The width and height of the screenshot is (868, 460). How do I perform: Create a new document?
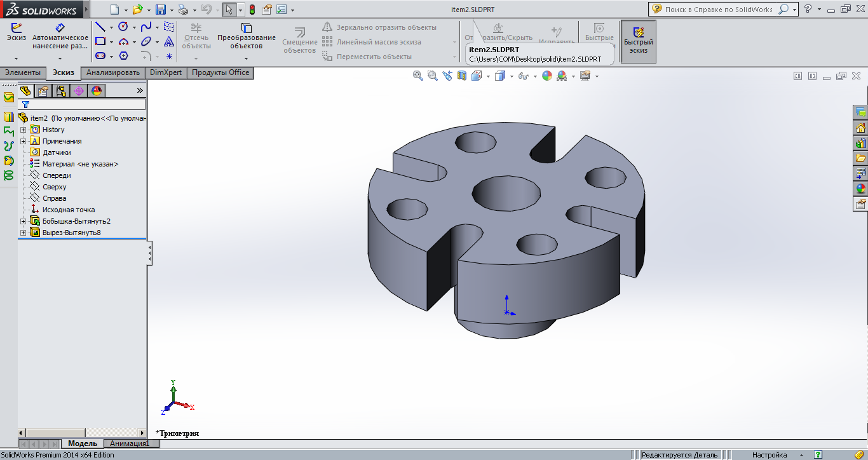click(114, 10)
